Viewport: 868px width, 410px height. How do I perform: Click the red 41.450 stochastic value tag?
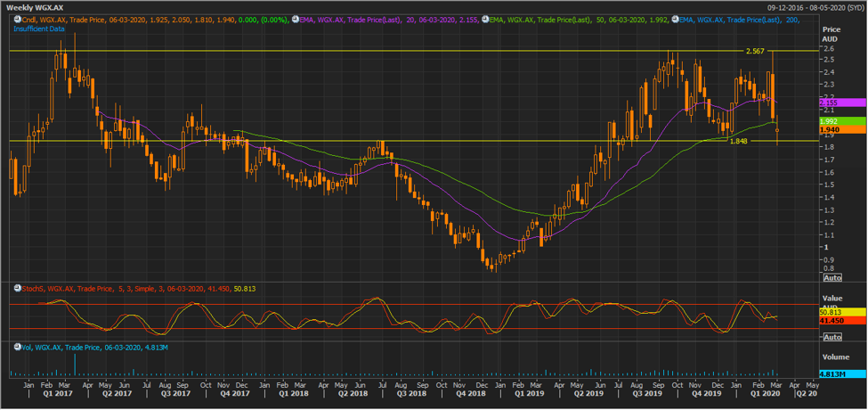coord(841,320)
